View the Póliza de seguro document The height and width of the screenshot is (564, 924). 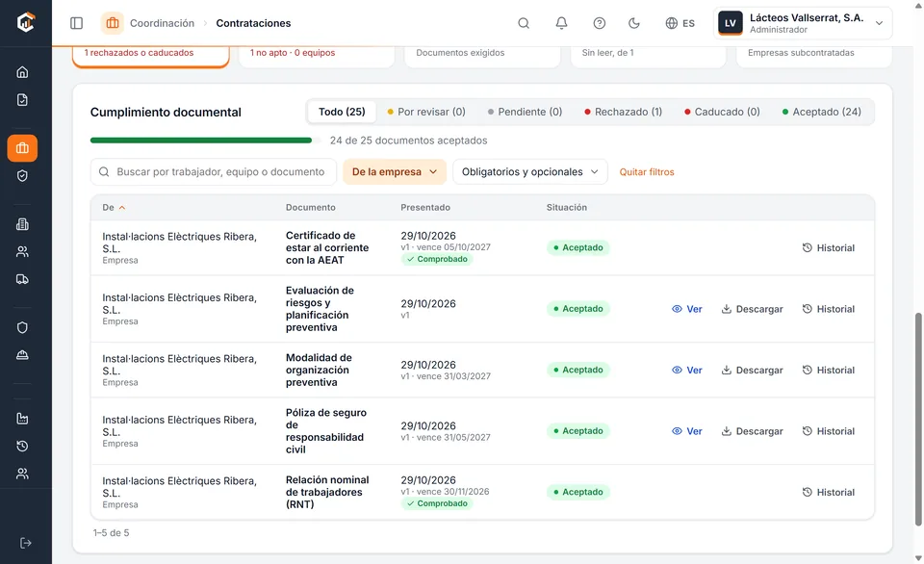pos(687,431)
